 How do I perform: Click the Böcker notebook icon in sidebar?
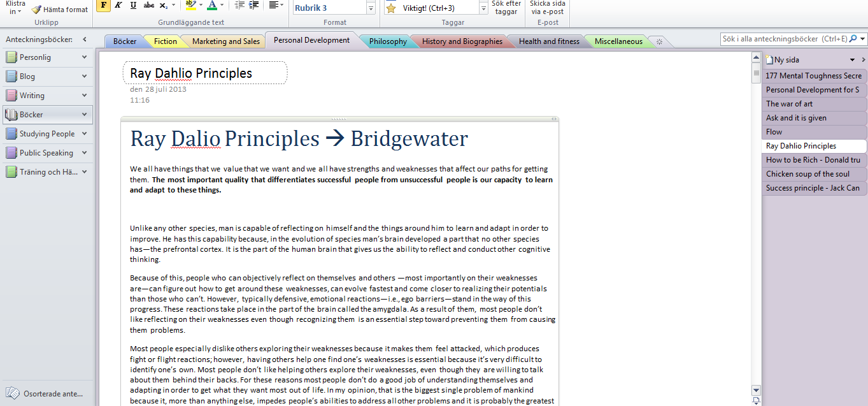11,115
